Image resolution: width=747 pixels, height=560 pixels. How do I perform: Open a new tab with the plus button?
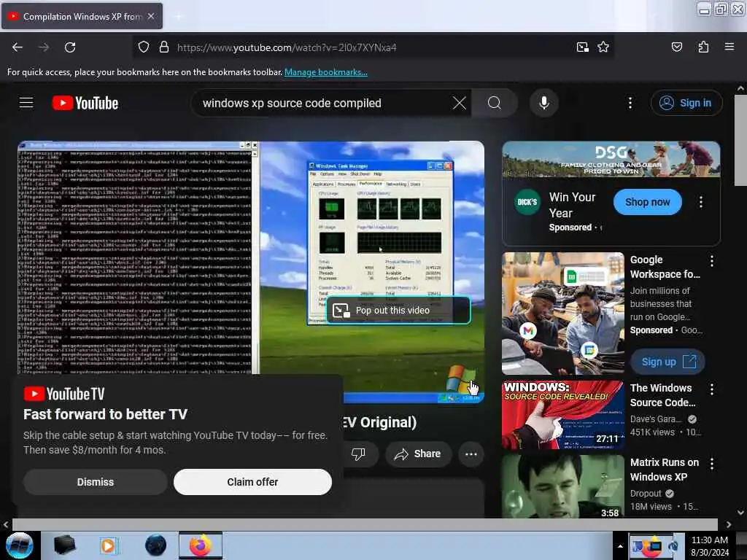pos(178,16)
